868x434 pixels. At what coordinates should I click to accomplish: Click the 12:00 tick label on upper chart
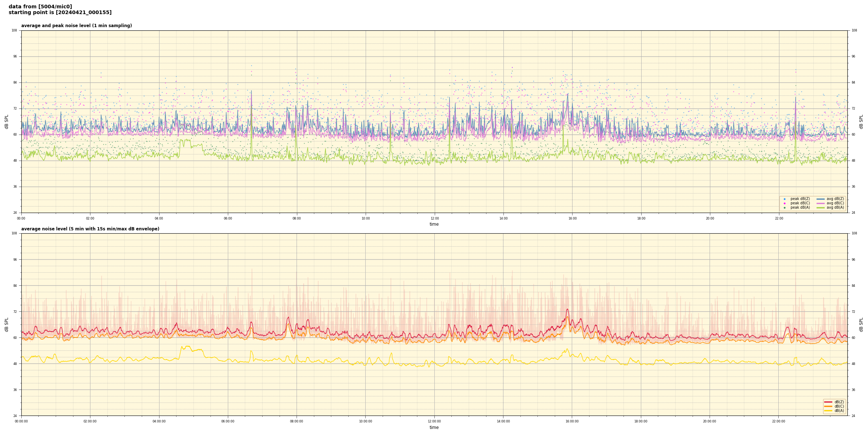[x=434, y=218]
